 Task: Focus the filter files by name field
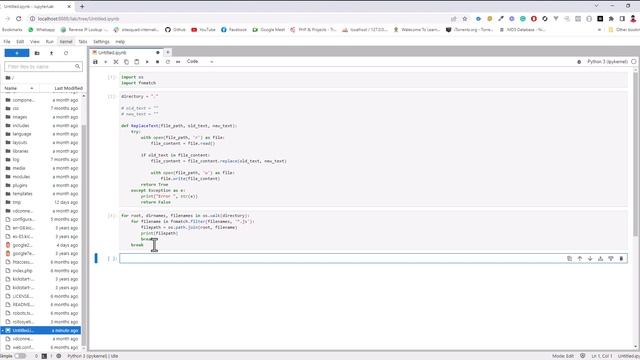(43, 67)
